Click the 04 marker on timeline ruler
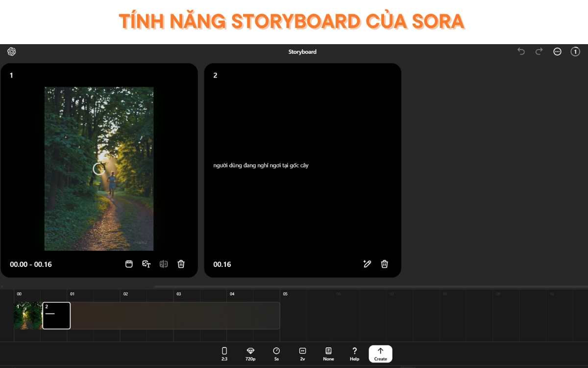Image resolution: width=588 pixels, height=368 pixels. point(232,294)
